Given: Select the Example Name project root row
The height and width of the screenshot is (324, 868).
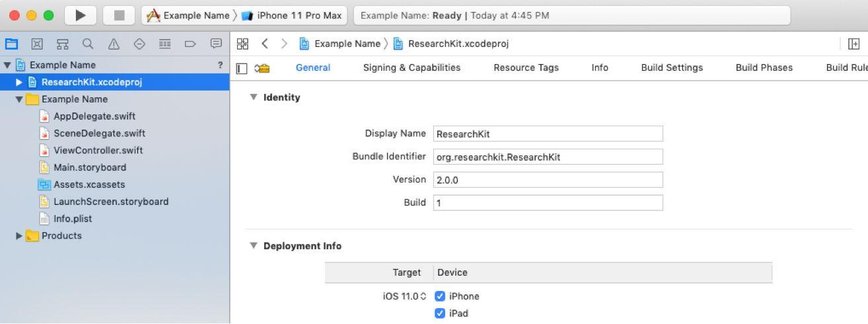Looking at the screenshot, I should 115,65.
